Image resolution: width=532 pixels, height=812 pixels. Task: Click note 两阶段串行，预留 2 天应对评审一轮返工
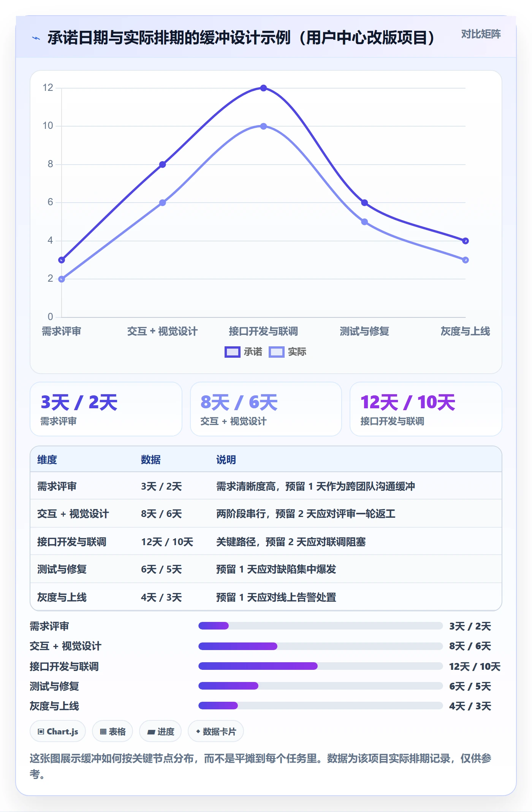[x=306, y=514]
